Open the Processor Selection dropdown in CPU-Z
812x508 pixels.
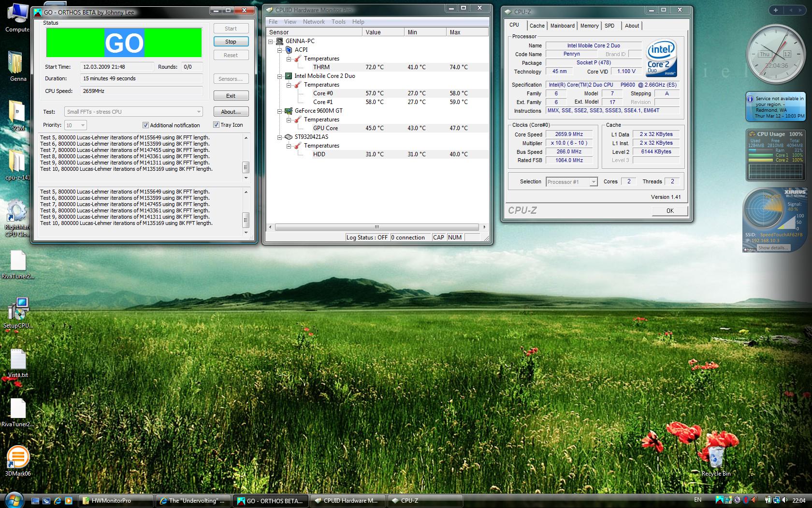[x=572, y=182]
